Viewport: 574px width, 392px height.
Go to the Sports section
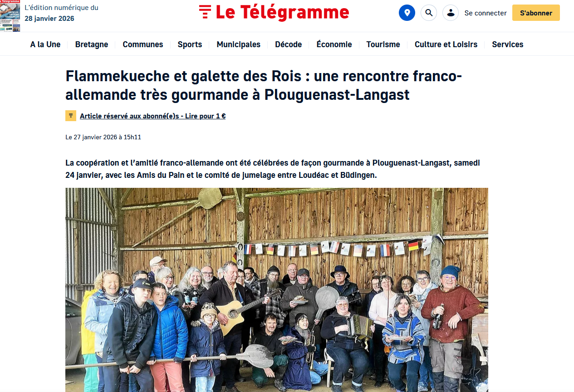click(x=190, y=44)
